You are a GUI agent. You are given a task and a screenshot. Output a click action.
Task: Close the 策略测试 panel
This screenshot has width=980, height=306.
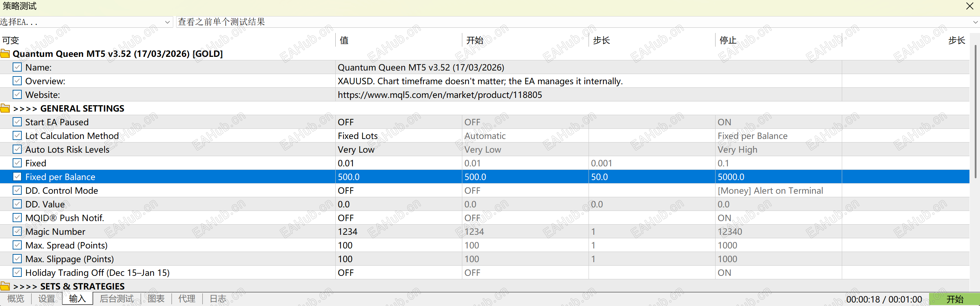pyautogui.click(x=970, y=6)
